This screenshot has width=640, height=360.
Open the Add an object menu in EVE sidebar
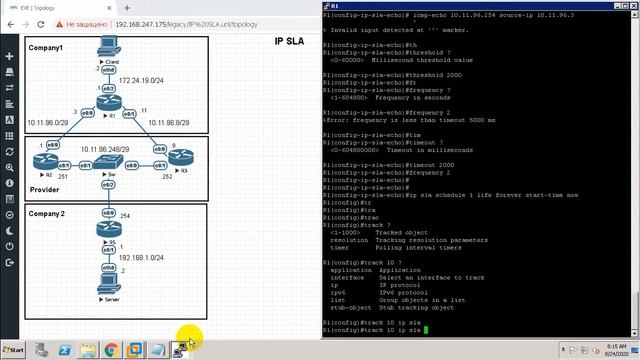click(9, 56)
